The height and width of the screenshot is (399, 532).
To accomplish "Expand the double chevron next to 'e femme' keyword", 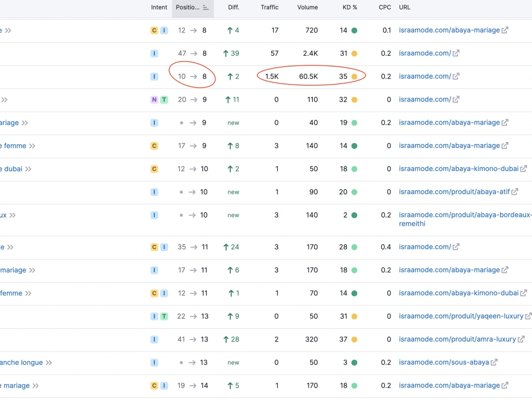I will tap(32, 146).
